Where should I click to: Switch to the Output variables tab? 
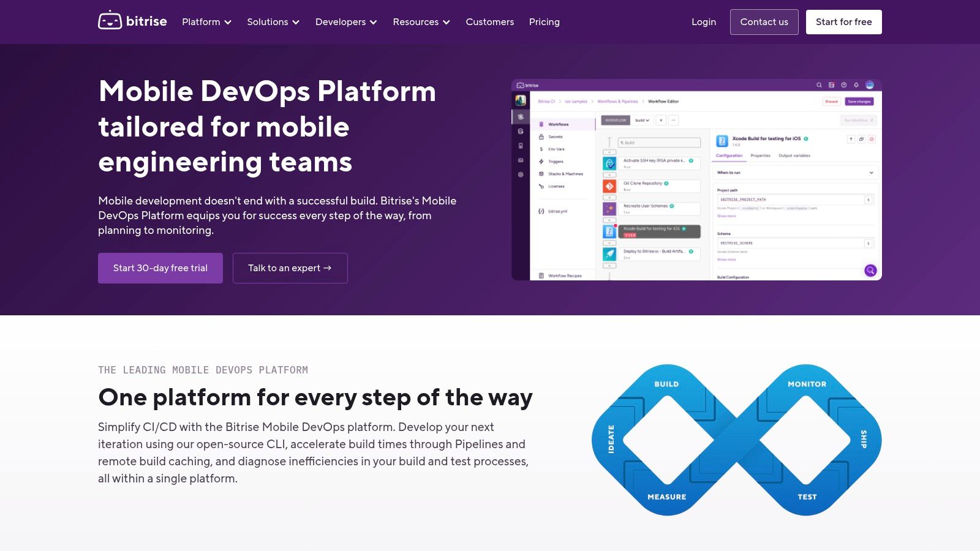tap(794, 156)
